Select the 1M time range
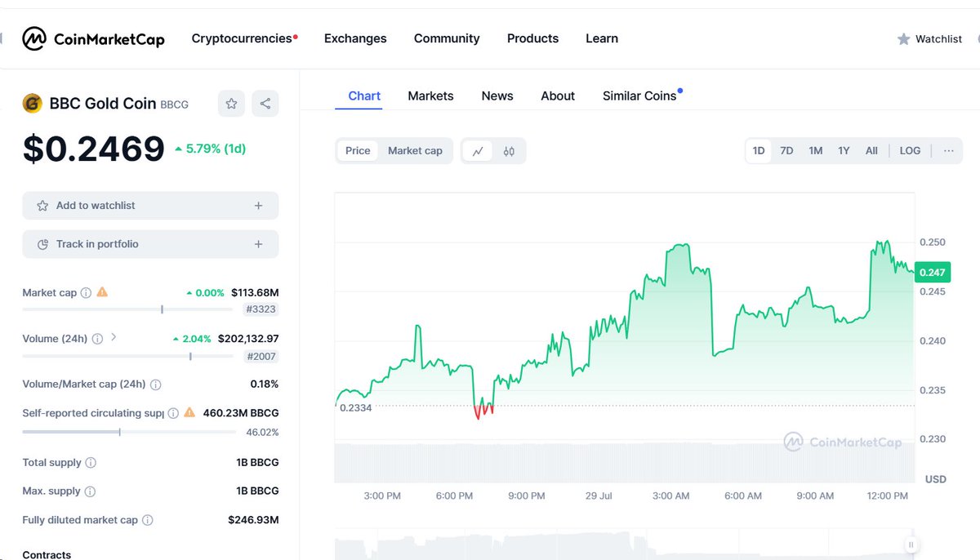This screenshot has height=560, width=980. coord(815,151)
